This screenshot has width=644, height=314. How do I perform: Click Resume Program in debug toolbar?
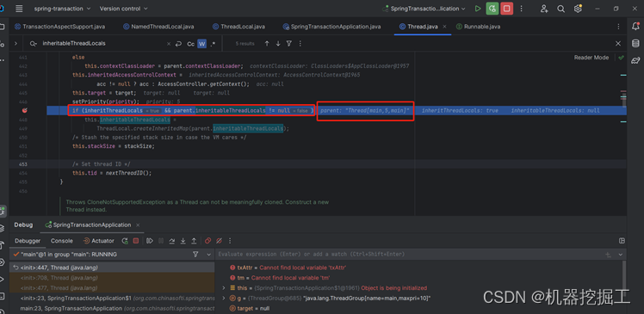[x=150, y=241]
